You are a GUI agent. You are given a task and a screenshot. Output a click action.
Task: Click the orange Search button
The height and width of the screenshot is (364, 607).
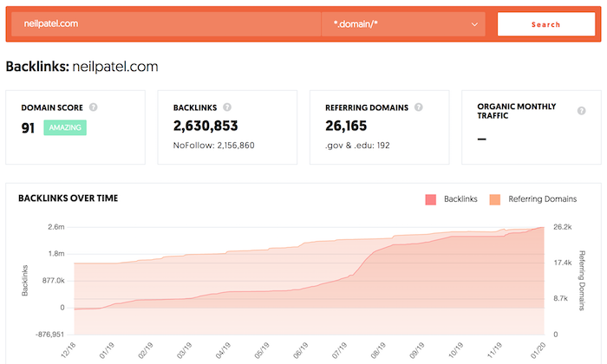(545, 24)
